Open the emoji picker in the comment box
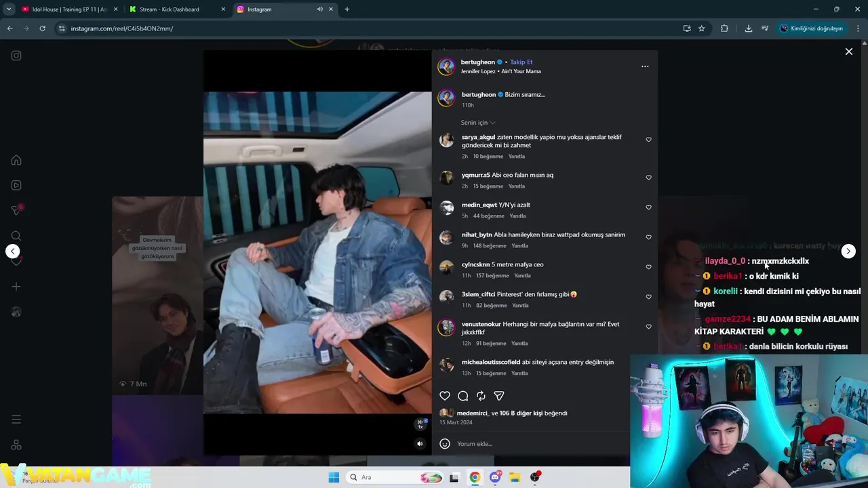Image resolution: width=868 pixels, height=488 pixels. [445, 444]
